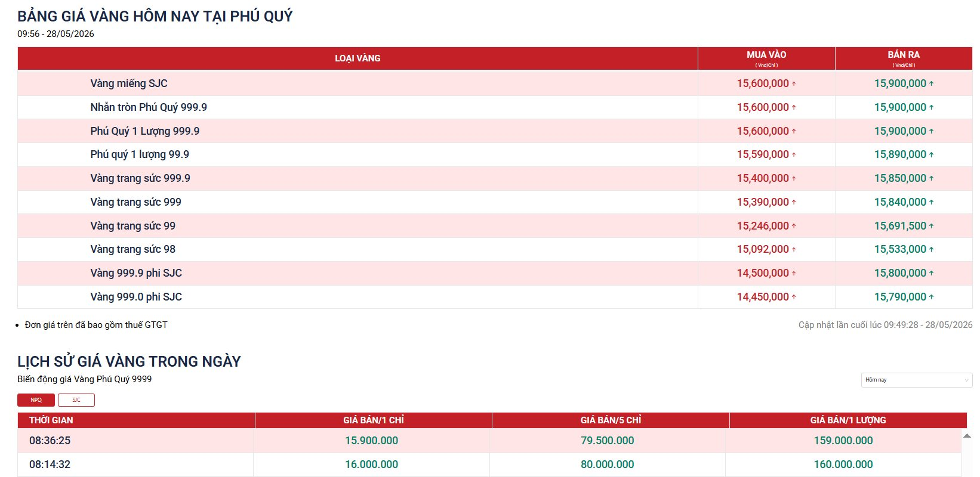
Task: Click the 160.000.000 per lượng value
Action: (843, 464)
